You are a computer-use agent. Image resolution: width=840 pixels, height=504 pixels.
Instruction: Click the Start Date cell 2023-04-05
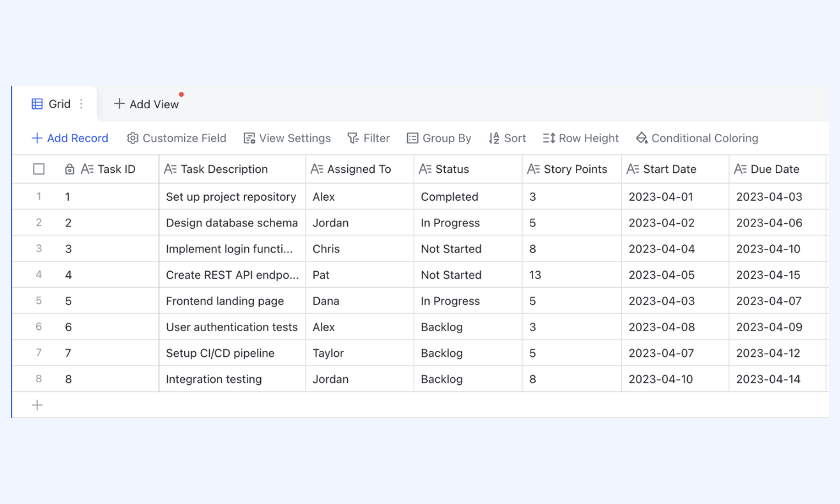pos(675,275)
